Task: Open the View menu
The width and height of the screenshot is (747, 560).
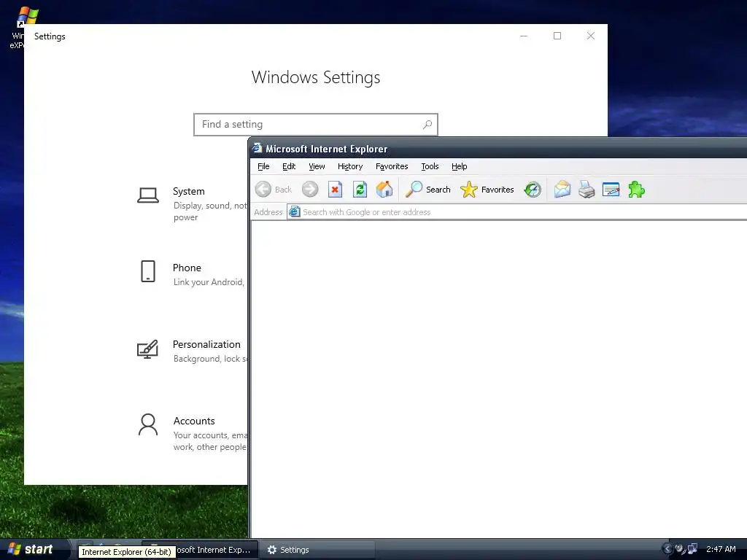Action: (317, 166)
